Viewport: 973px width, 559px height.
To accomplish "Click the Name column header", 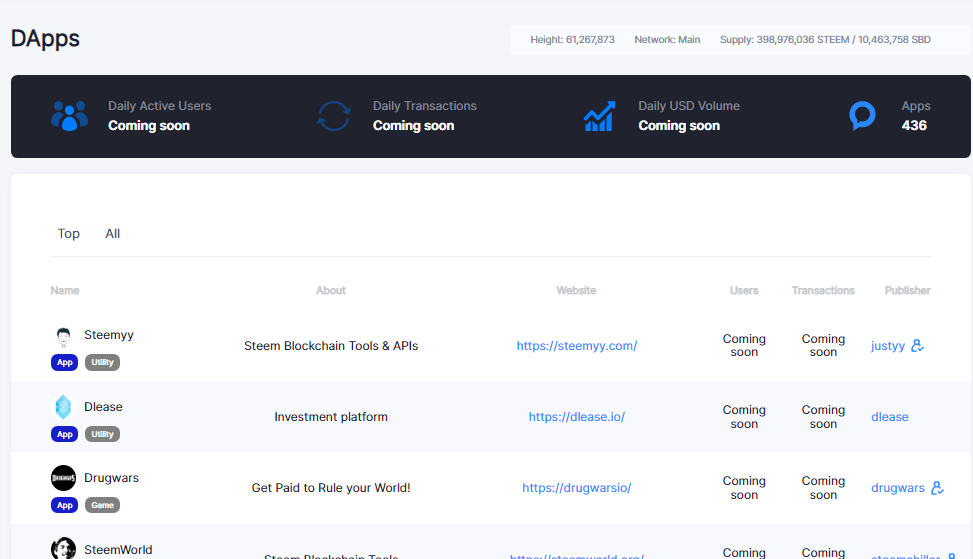I will pos(65,290).
